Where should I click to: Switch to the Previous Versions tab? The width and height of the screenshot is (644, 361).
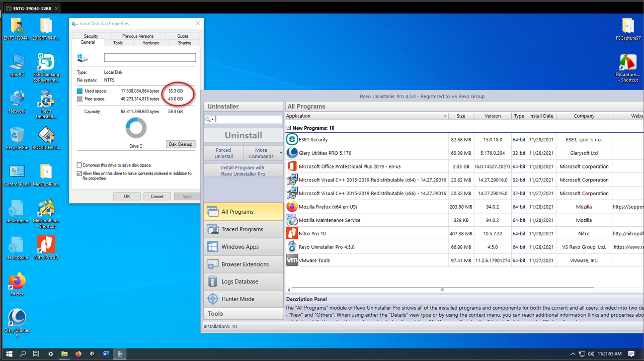tap(138, 36)
